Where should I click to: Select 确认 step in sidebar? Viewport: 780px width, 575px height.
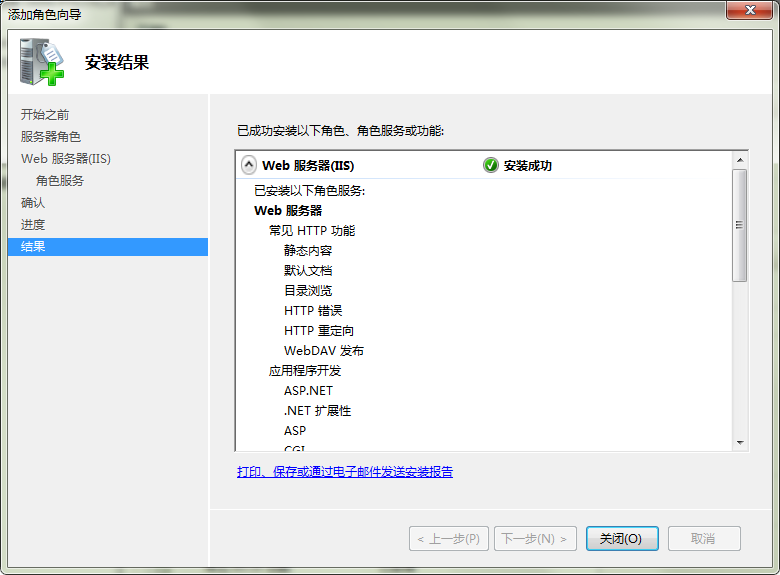click(33, 202)
